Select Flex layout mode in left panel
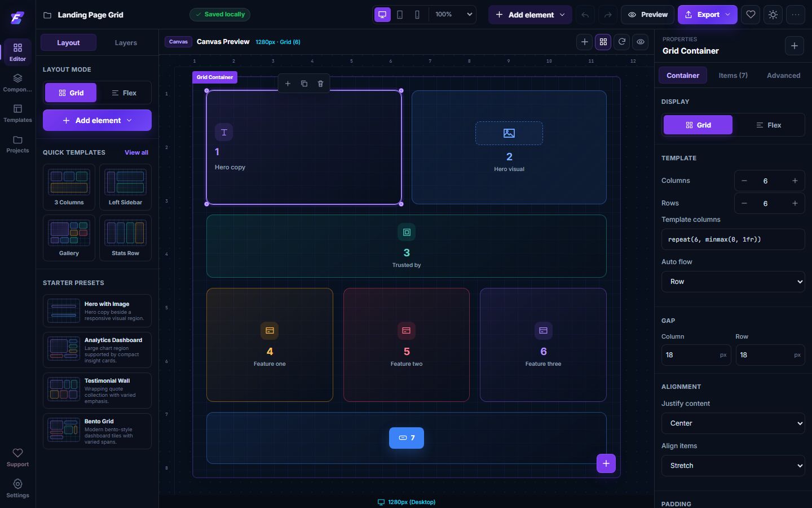812x508 pixels. click(x=123, y=93)
